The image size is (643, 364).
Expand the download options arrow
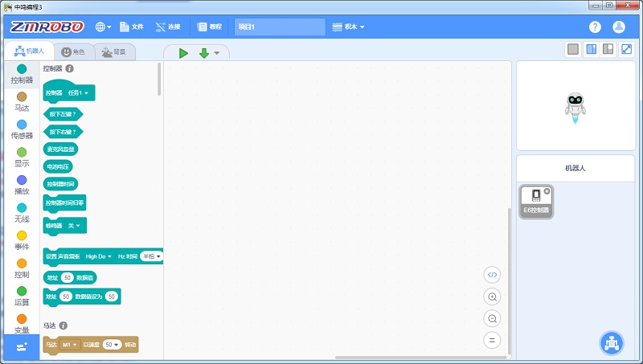216,53
